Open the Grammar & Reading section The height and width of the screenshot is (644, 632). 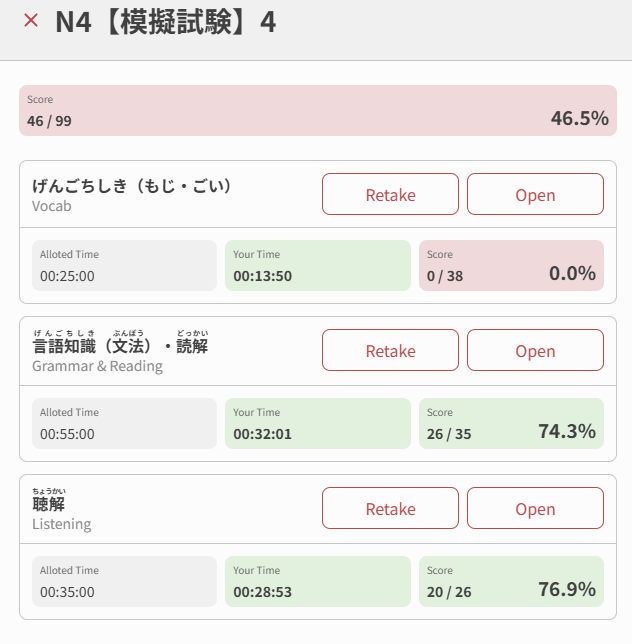pos(535,350)
